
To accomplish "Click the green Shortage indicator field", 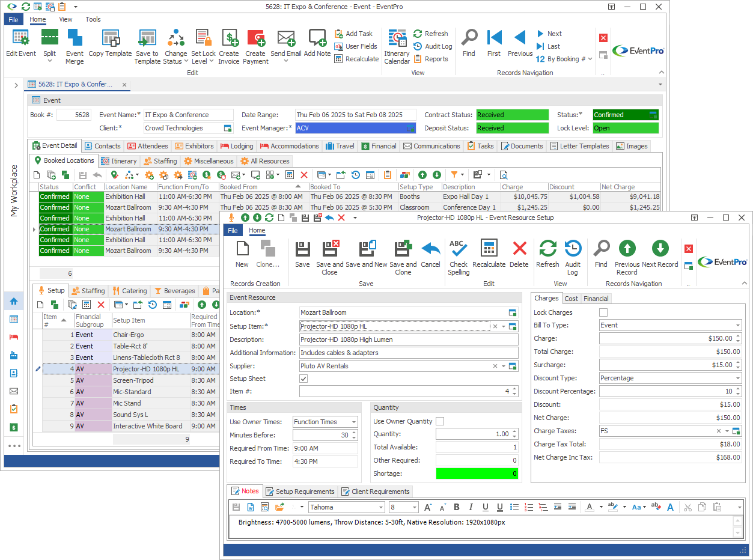I will tap(477, 473).
